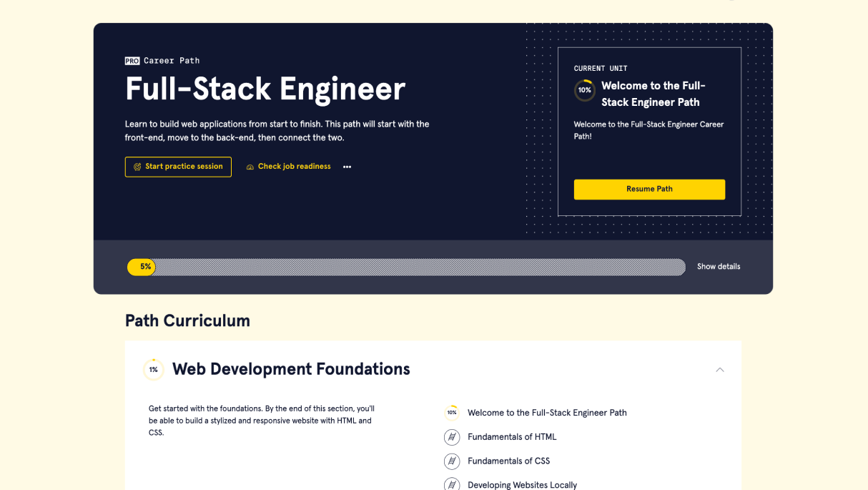
Task: Click the 10% progress ring in Current Unit card
Action: [x=585, y=91]
